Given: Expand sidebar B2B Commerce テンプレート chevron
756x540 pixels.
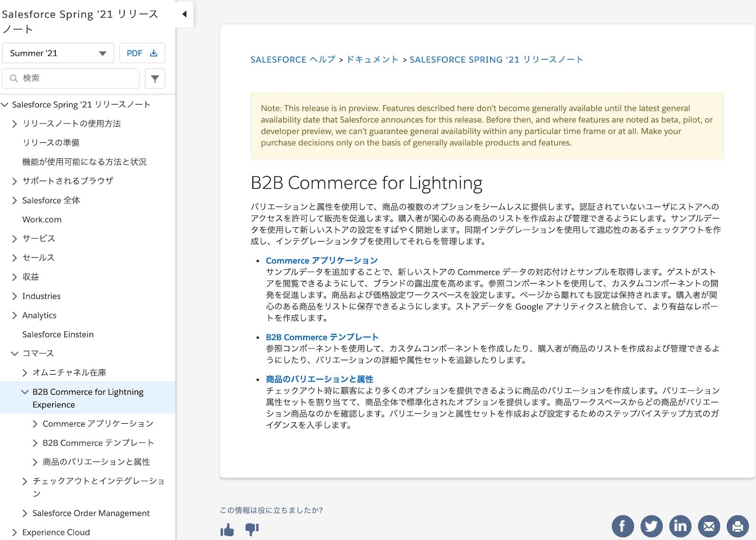Looking at the screenshot, I should coord(35,443).
